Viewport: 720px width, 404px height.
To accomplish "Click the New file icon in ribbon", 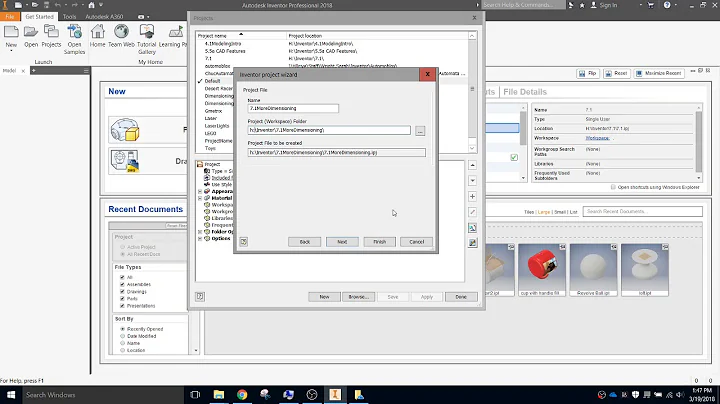I will pyautogui.click(x=11, y=32).
